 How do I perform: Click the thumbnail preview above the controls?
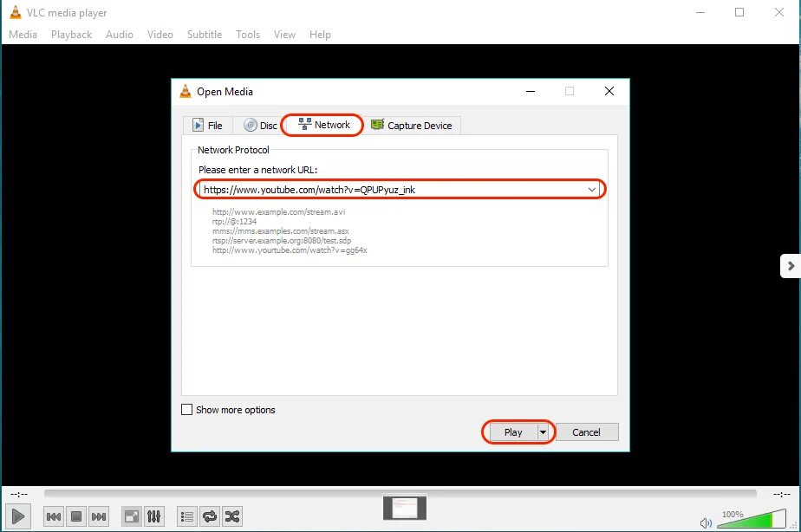pyautogui.click(x=405, y=508)
